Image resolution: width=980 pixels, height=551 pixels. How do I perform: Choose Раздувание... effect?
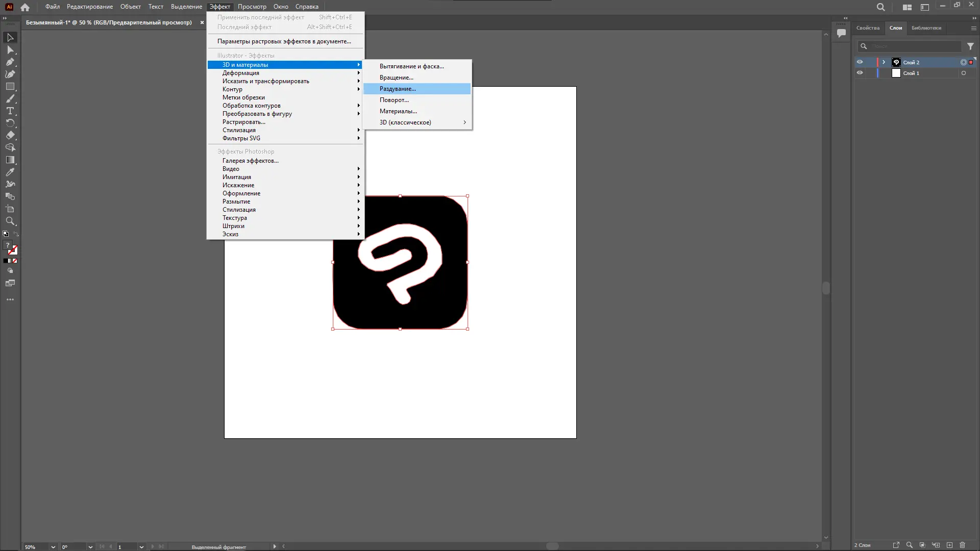point(418,89)
